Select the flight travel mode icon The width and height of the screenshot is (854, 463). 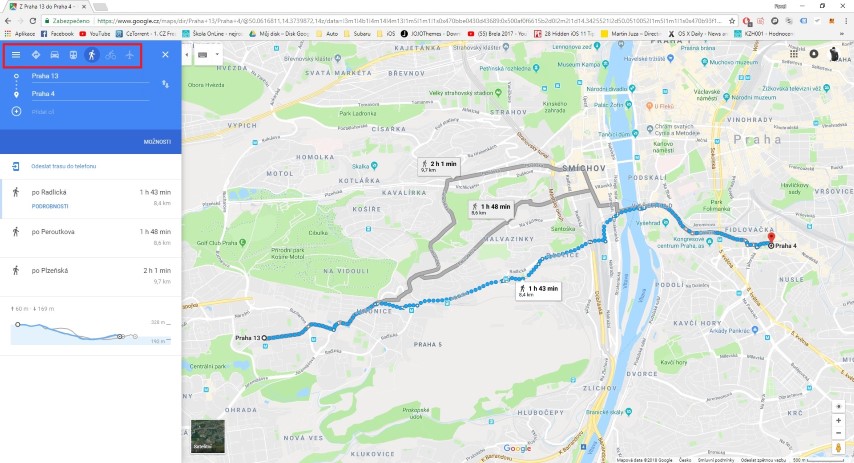pos(129,54)
